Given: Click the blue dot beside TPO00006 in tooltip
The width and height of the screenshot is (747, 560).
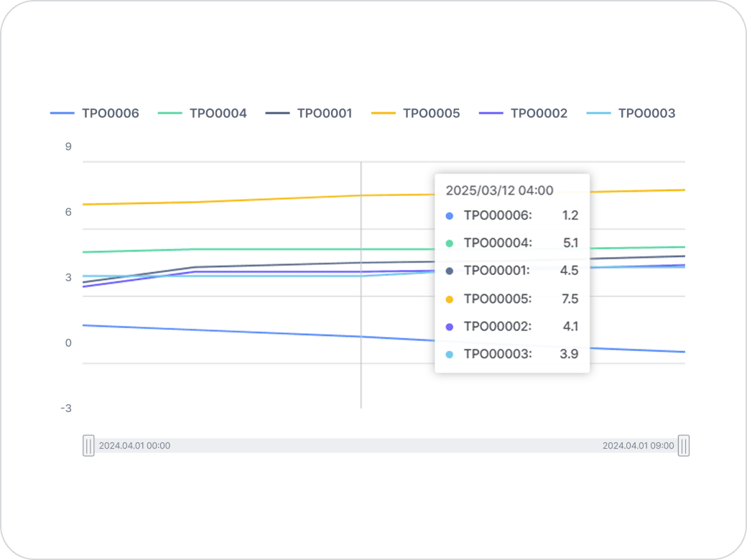Looking at the screenshot, I should 450,215.
